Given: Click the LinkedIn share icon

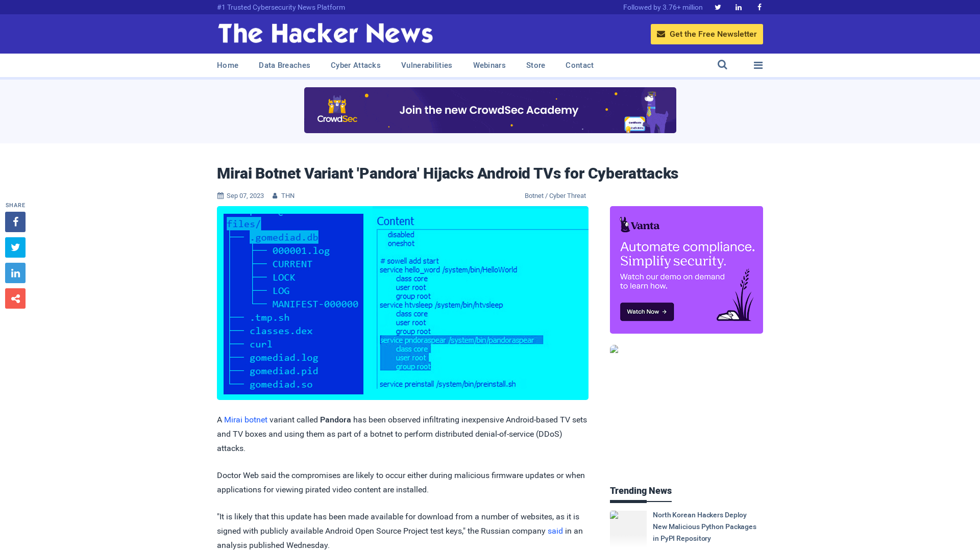Looking at the screenshot, I should pyautogui.click(x=15, y=272).
